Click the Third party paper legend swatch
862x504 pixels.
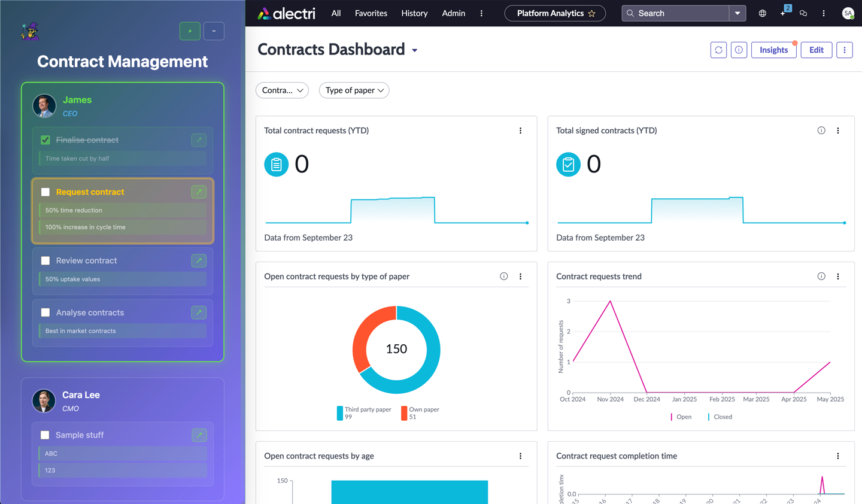[340, 413]
